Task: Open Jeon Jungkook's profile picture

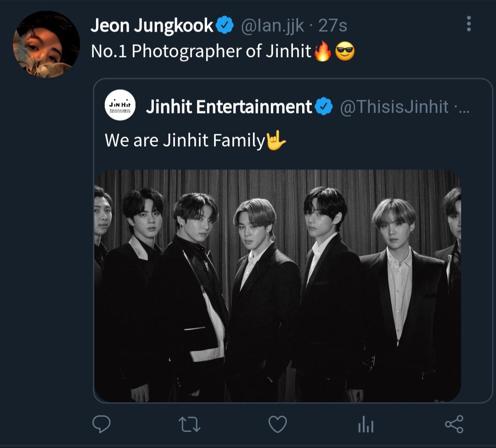Action: (x=46, y=44)
